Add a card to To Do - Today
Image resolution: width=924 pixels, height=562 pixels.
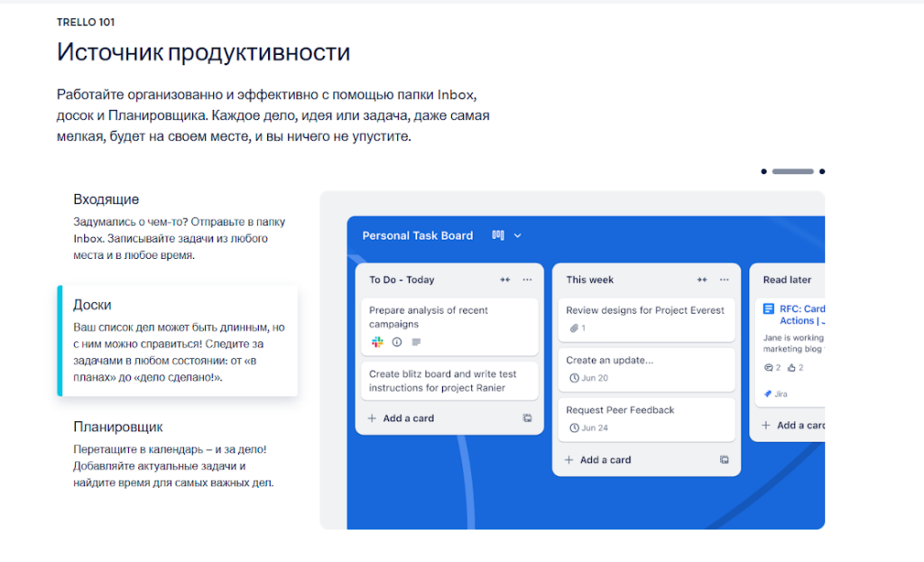[x=401, y=419]
